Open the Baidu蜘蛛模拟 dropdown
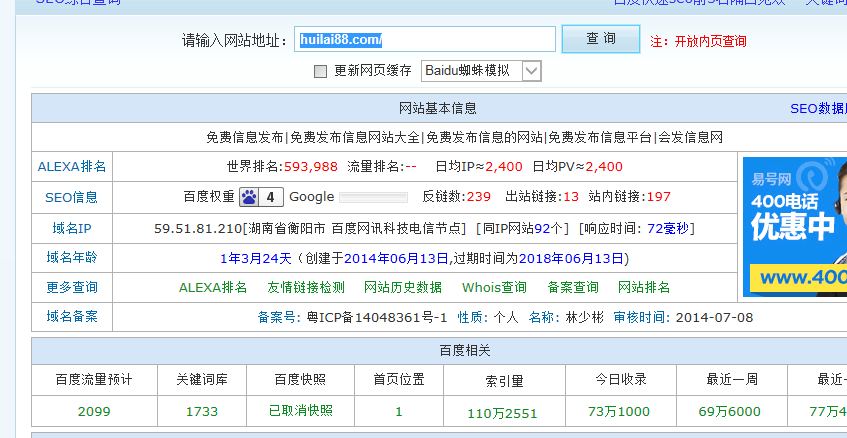Viewport: 847px width, 438px height. click(x=481, y=71)
